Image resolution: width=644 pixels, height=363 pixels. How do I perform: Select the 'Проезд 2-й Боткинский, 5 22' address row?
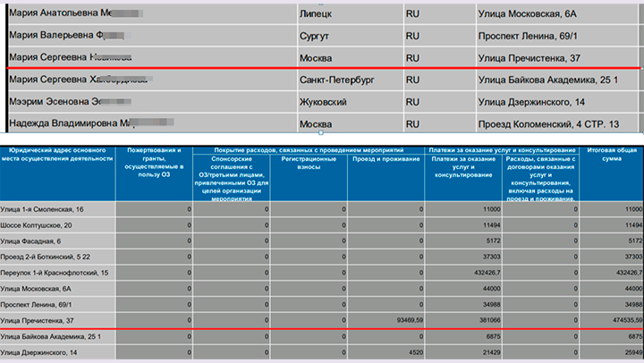click(45, 257)
